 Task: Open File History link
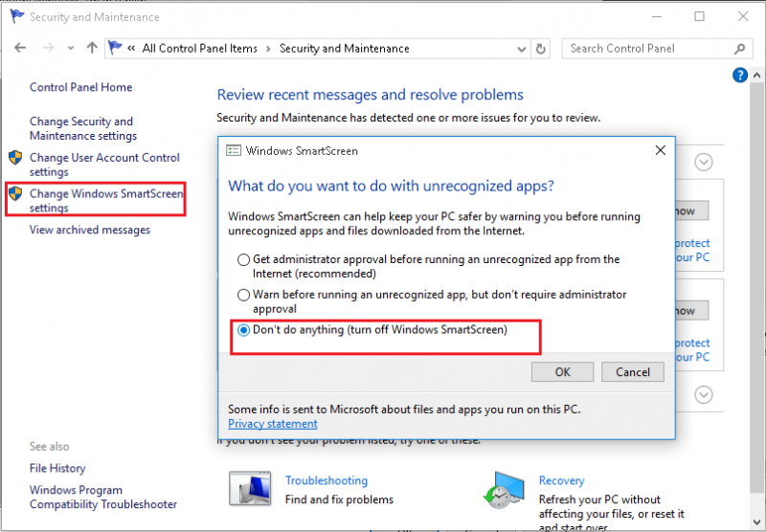[x=57, y=468]
